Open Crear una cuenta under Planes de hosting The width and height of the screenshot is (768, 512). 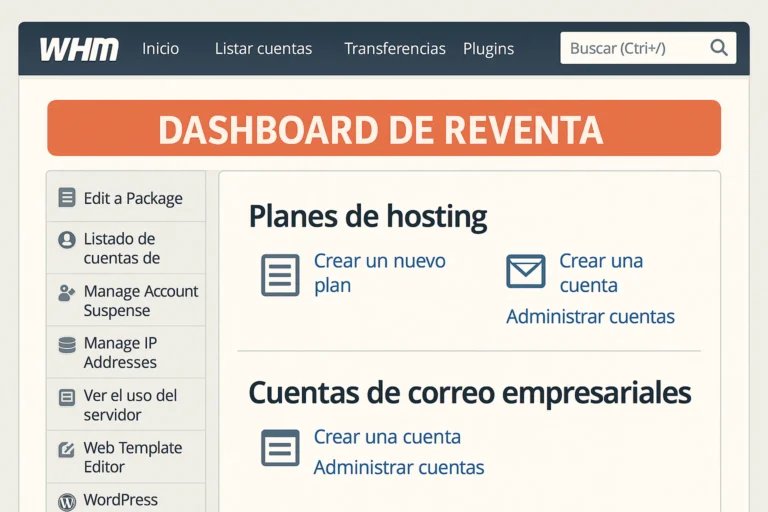pos(601,273)
